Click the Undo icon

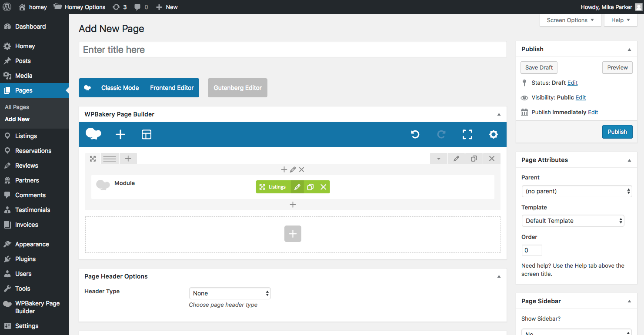click(415, 135)
